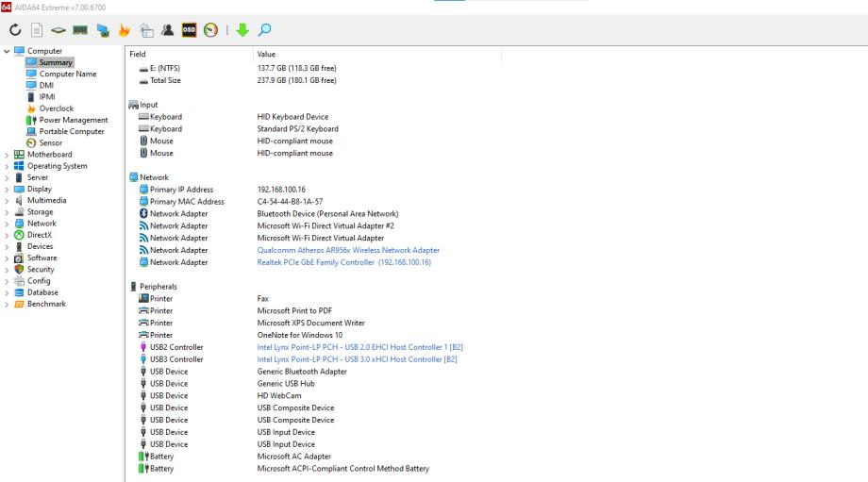Click the OneNote for Windows 10 value
The width and height of the screenshot is (868, 482).
pyautogui.click(x=299, y=335)
